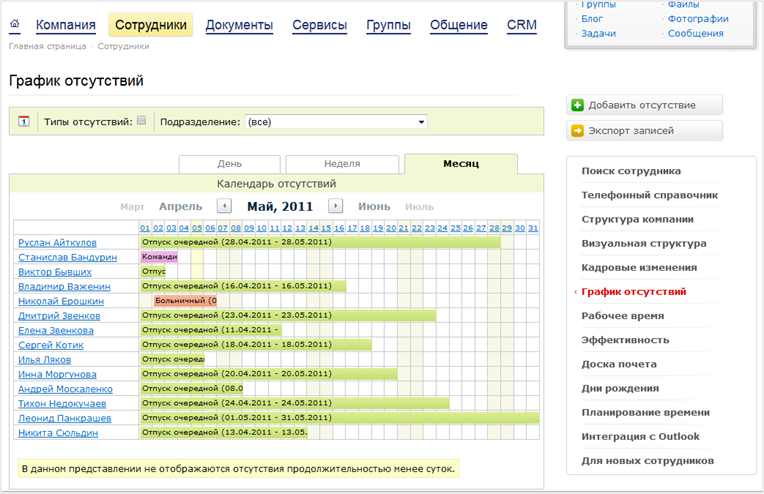Jump to Март month

point(133,207)
